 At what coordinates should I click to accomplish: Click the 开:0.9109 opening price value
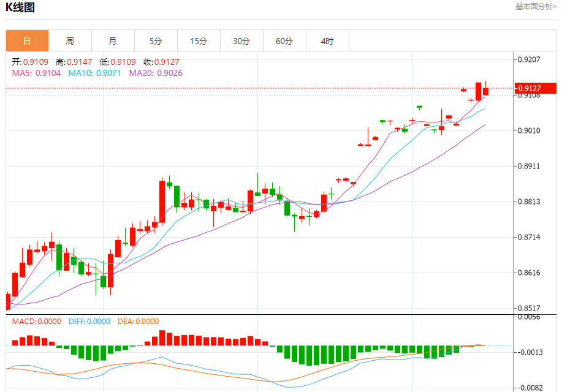click(30, 62)
